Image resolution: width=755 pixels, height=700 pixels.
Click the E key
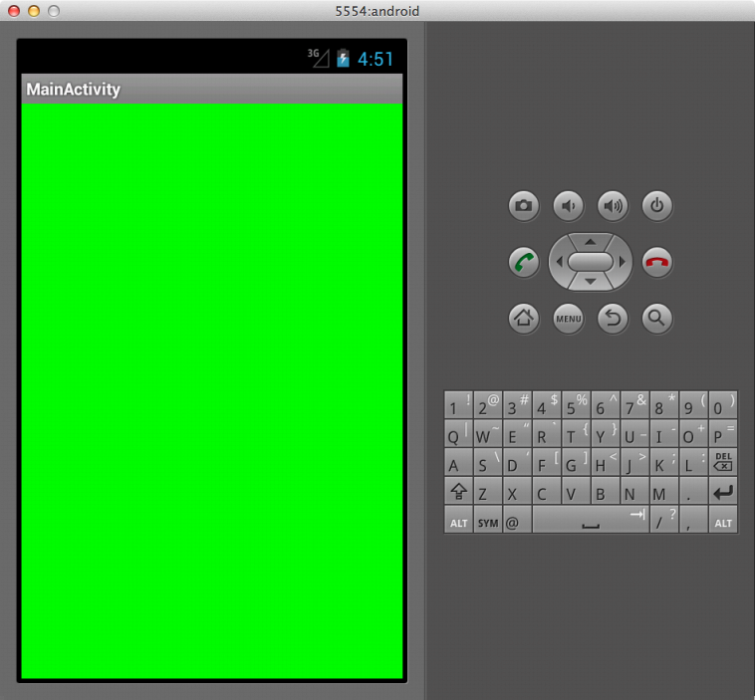click(517, 433)
